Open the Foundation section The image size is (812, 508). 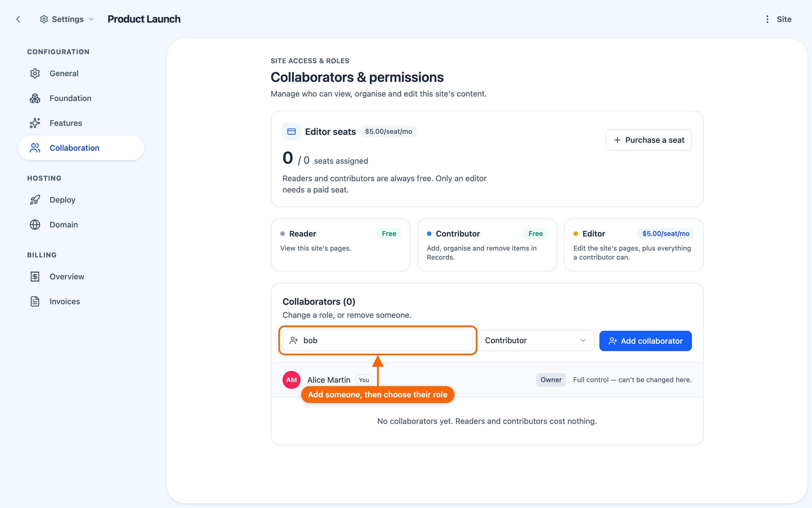81,98
